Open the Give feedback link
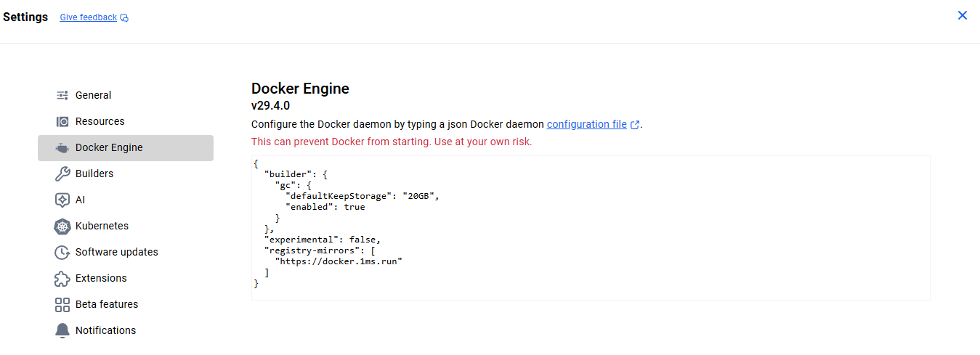This screenshot has width=980, height=355. click(x=88, y=17)
